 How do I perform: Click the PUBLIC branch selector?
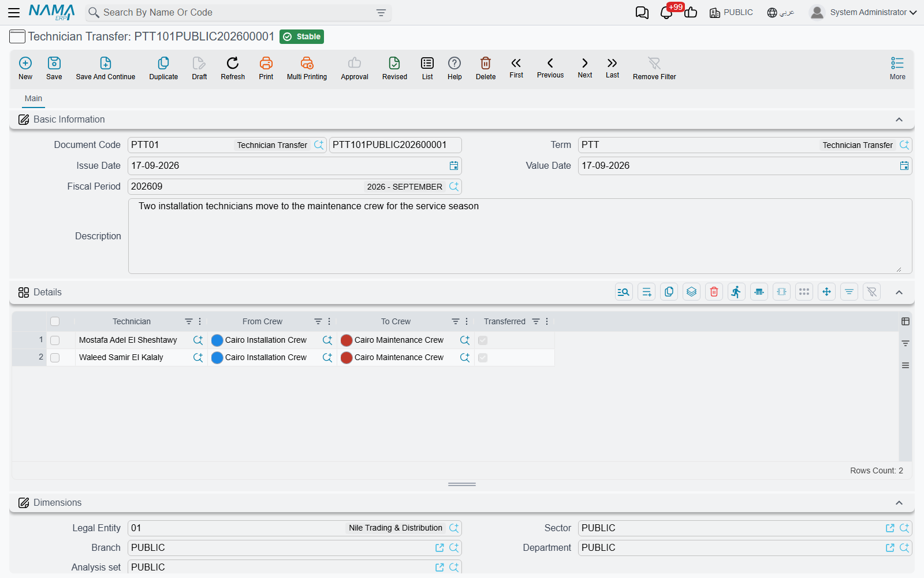tap(731, 12)
